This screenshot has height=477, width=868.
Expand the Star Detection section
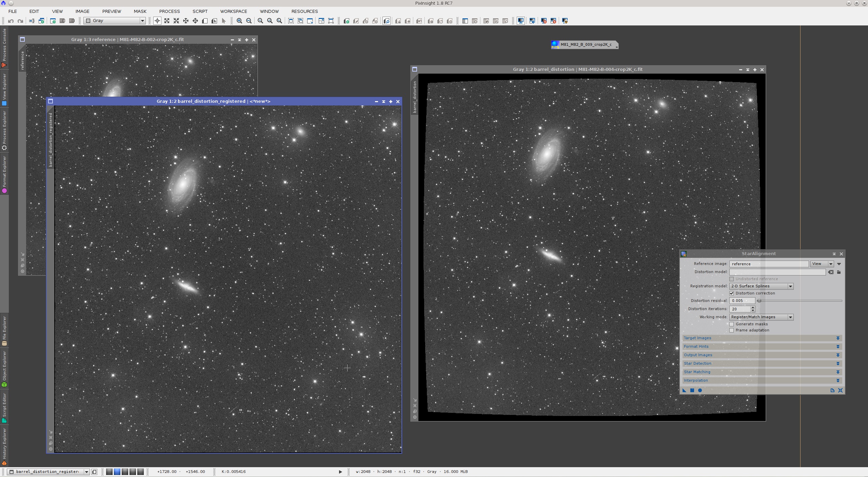(x=762, y=363)
